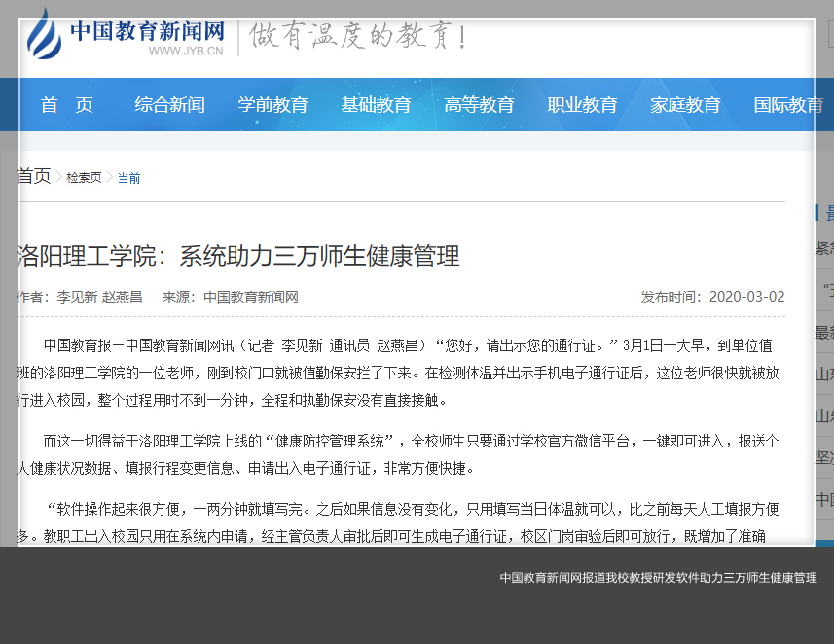Click the image caption text in the dark bar

pos(658,578)
